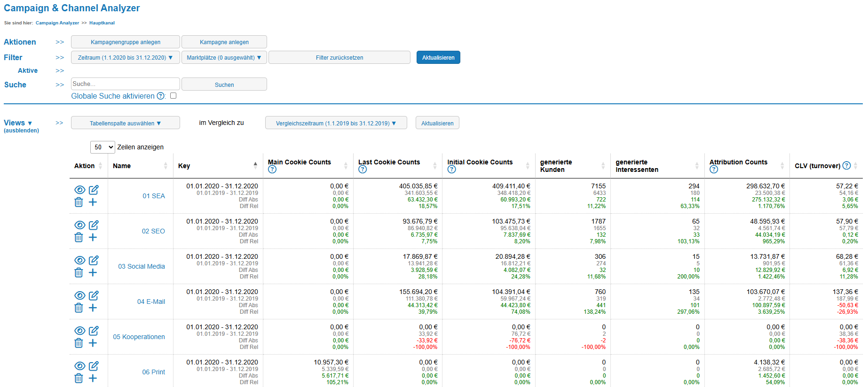Delete the 02 SEO row via trash icon

[x=79, y=238]
